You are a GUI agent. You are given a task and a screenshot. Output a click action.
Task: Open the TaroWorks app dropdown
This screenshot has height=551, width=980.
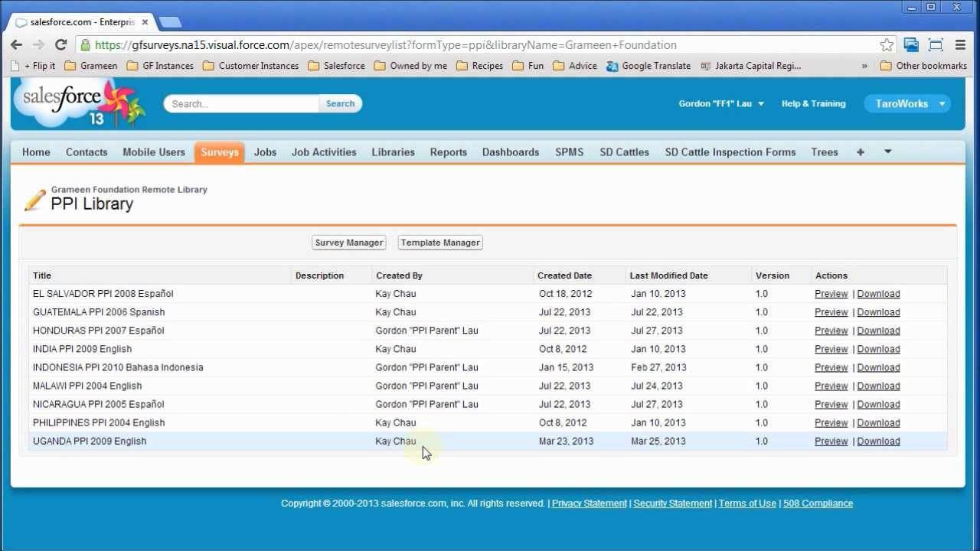click(x=908, y=104)
